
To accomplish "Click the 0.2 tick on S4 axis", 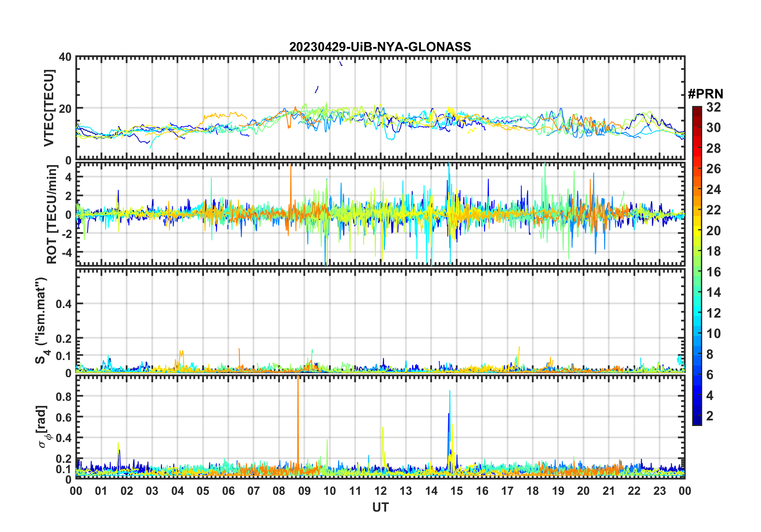I will point(63,338).
